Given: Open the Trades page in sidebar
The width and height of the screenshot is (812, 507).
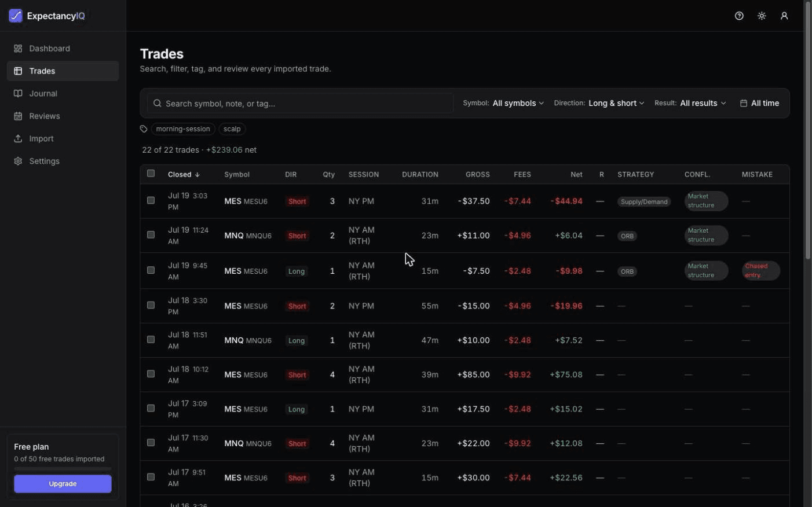Looking at the screenshot, I should pyautogui.click(x=63, y=71).
